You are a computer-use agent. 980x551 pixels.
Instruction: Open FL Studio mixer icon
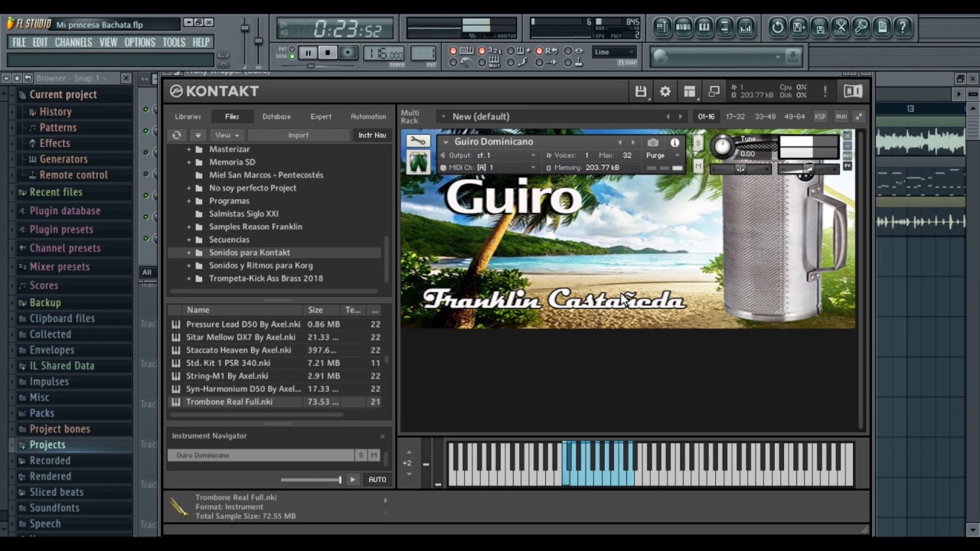click(745, 28)
